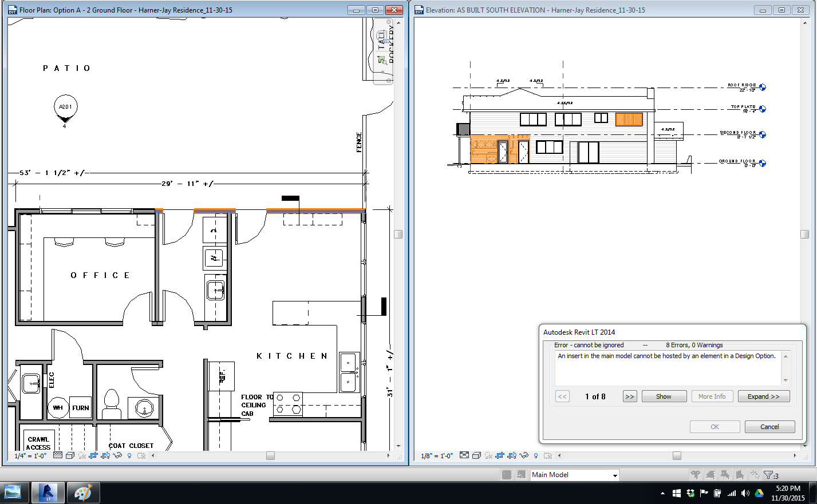This screenshot has height=504, width=817.
Task: Toggle Reveal Hidden Elements lightbulb in floor plan
Action: (x=129, y=455)
